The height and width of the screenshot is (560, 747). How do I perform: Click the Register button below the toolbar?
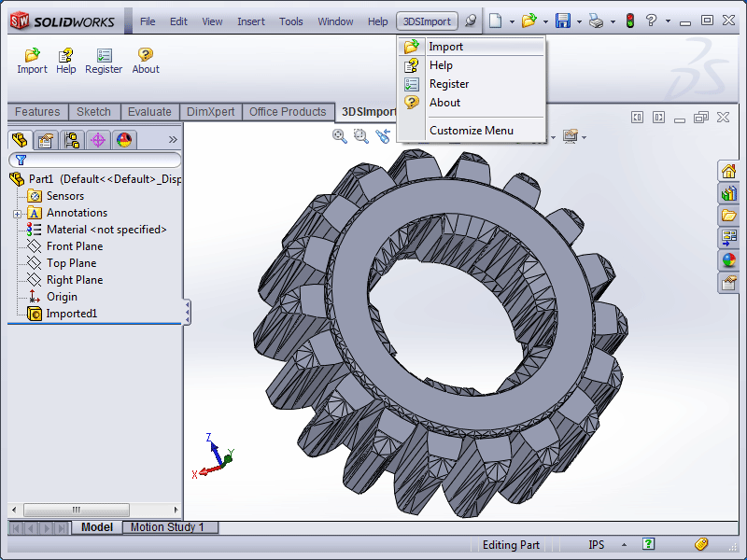coord(104,61)
